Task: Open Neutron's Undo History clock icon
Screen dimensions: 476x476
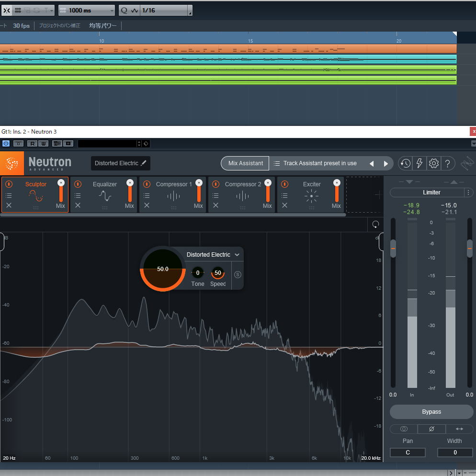Action: [x=405, y=163]
